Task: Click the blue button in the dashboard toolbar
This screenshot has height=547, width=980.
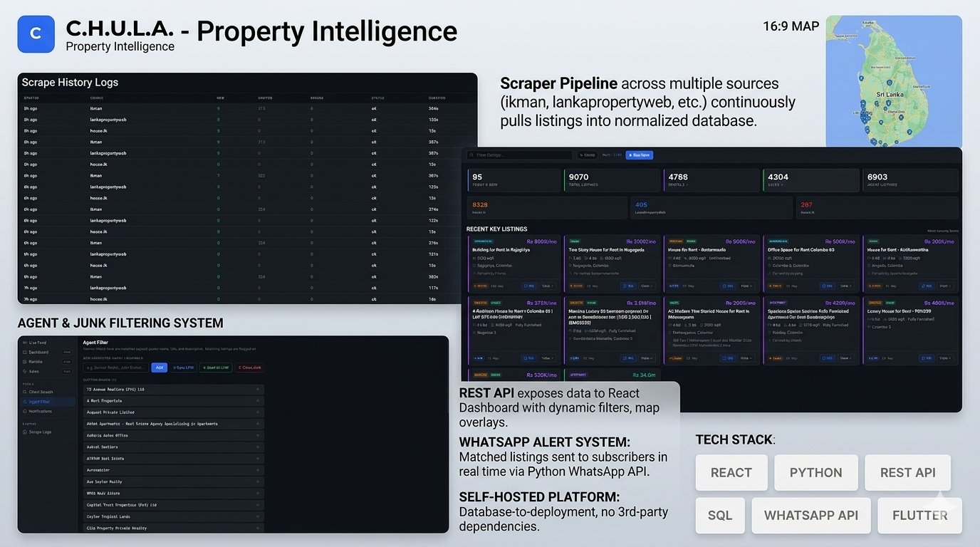Action: [639, 155]
